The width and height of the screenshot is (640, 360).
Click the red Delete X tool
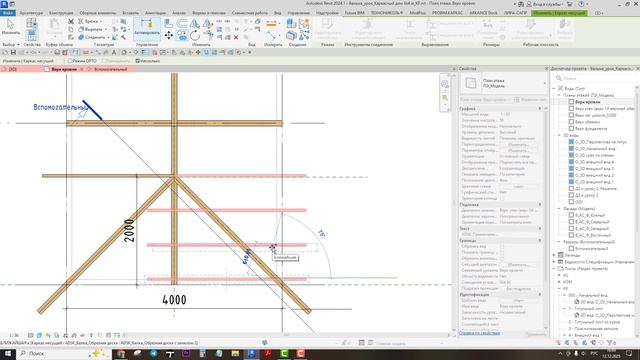(x=236, y=37)
